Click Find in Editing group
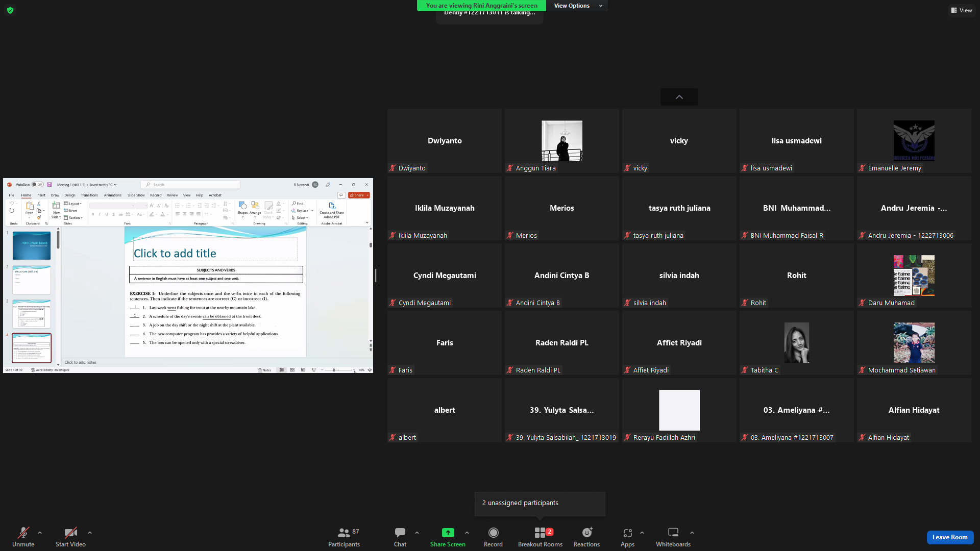 pyautogui.click(x=298, y=204)
